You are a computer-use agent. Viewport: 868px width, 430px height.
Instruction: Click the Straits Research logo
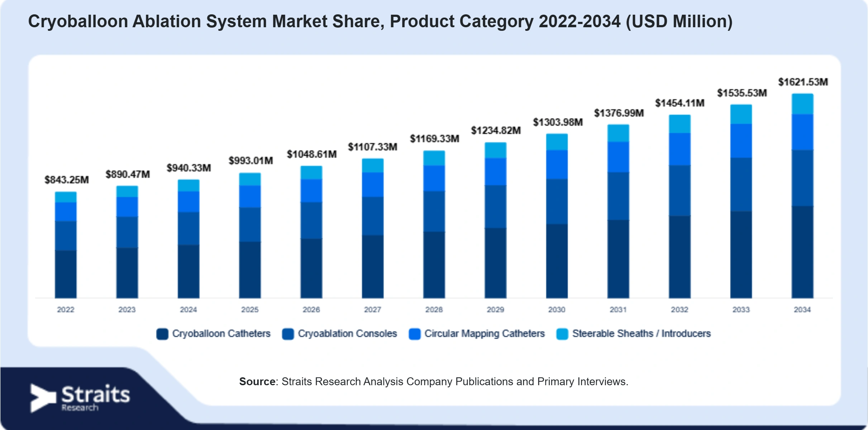[80, 398]
